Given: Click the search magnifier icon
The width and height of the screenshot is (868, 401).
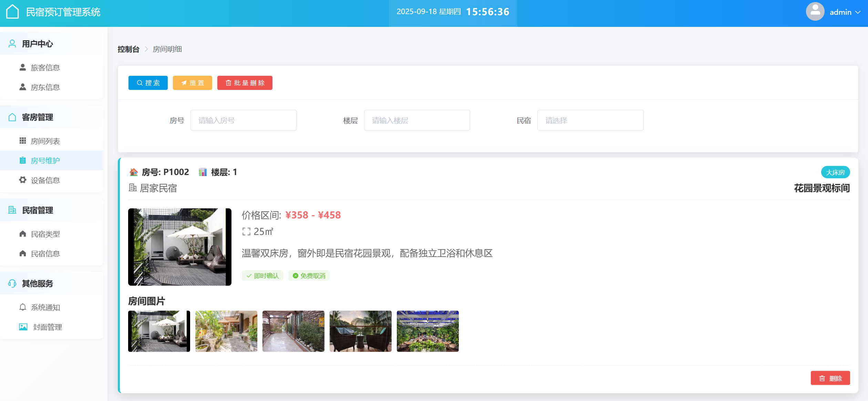Looking at the screenshot, I should [139, 83].
